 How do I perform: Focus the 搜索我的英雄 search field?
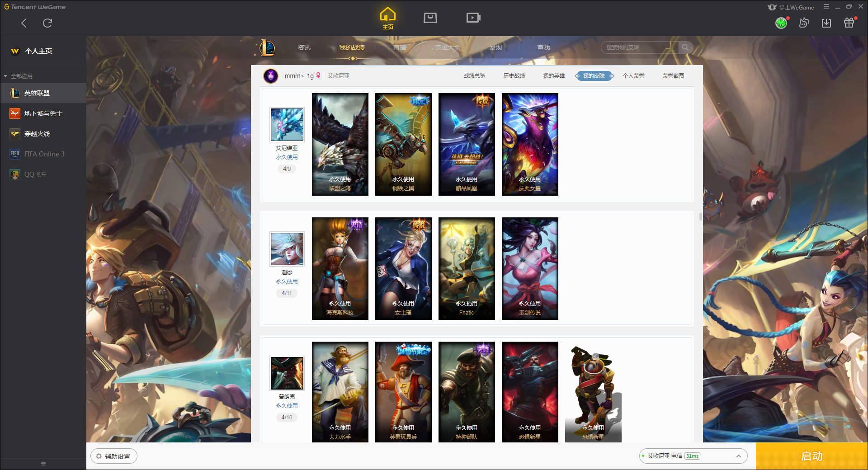tap(640, 47)
